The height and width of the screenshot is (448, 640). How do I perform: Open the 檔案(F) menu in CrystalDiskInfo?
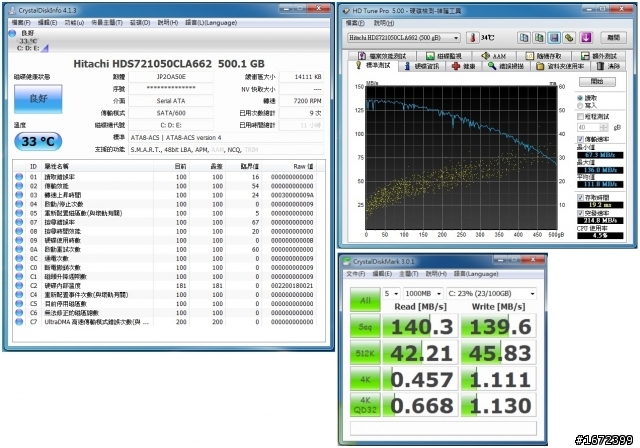pos(21,23)
